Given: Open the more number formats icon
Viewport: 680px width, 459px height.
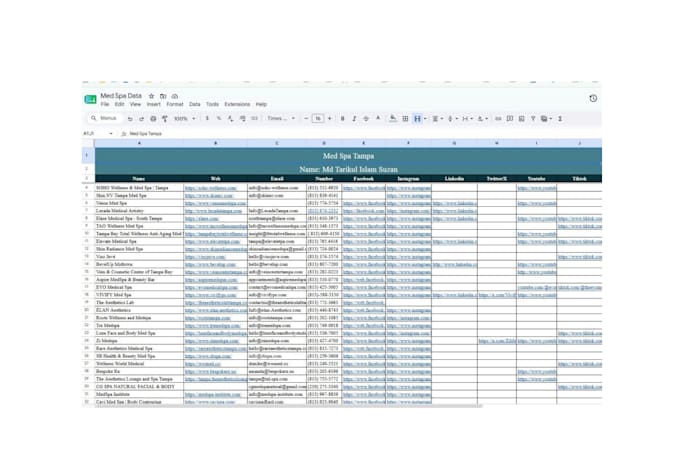Looking at the screenshot, I should [x=254, y=118].
